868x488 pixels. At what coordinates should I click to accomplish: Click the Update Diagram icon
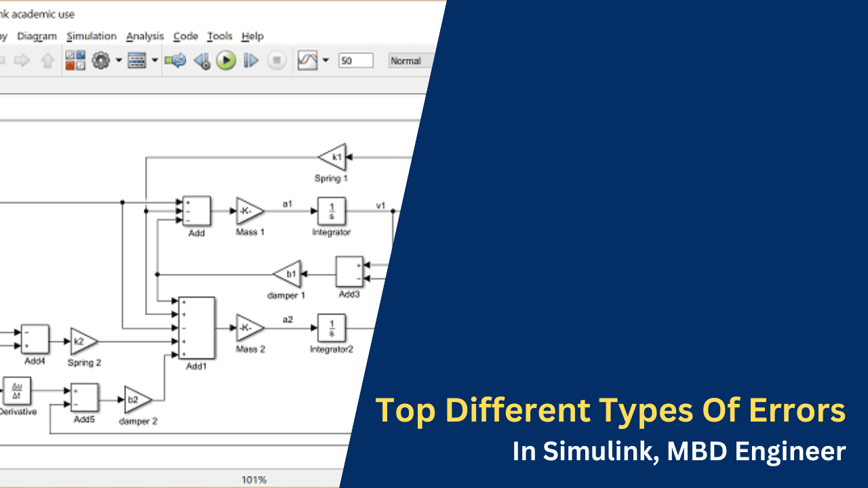coord(176,60)
